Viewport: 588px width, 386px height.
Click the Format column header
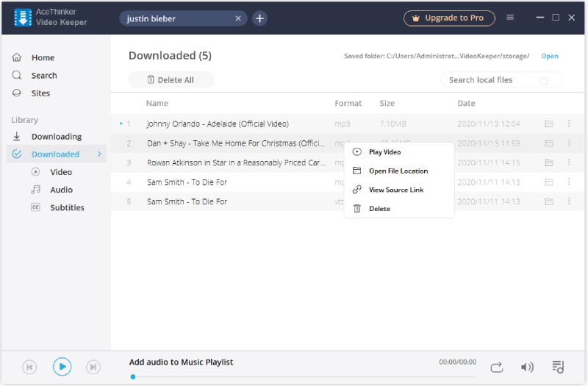tap(348, 103)
